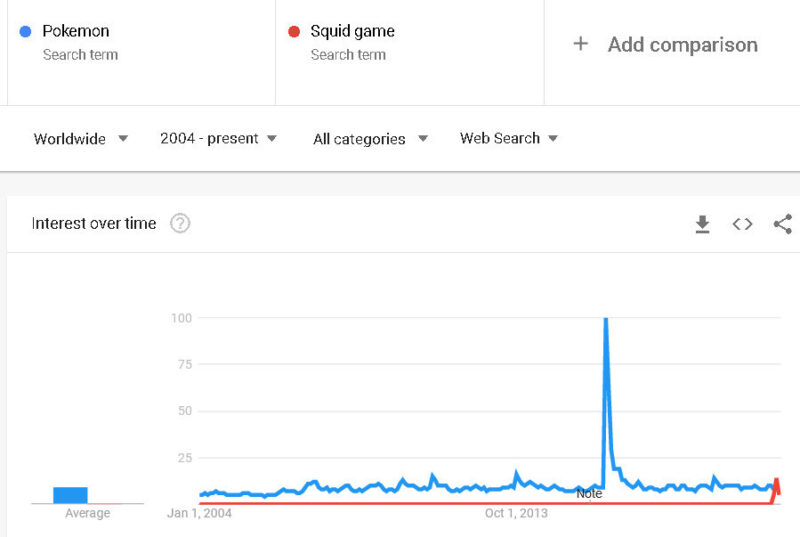This screenshot has width=800, height=537.
Task: Change the Web Search type dropdown
Action: point(508,139)
